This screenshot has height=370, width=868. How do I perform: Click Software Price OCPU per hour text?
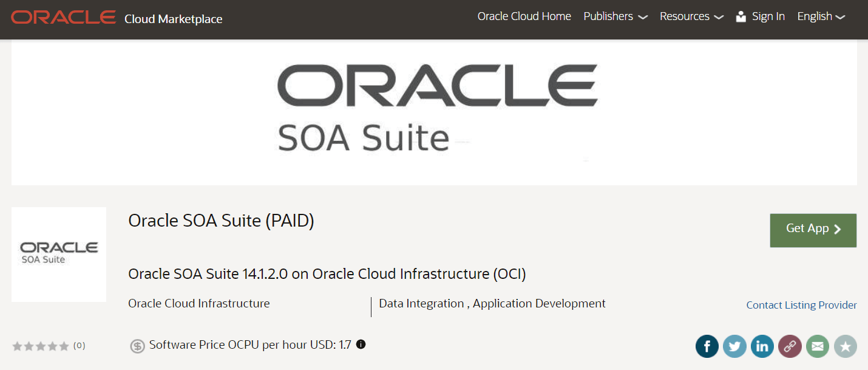point(250,345)
